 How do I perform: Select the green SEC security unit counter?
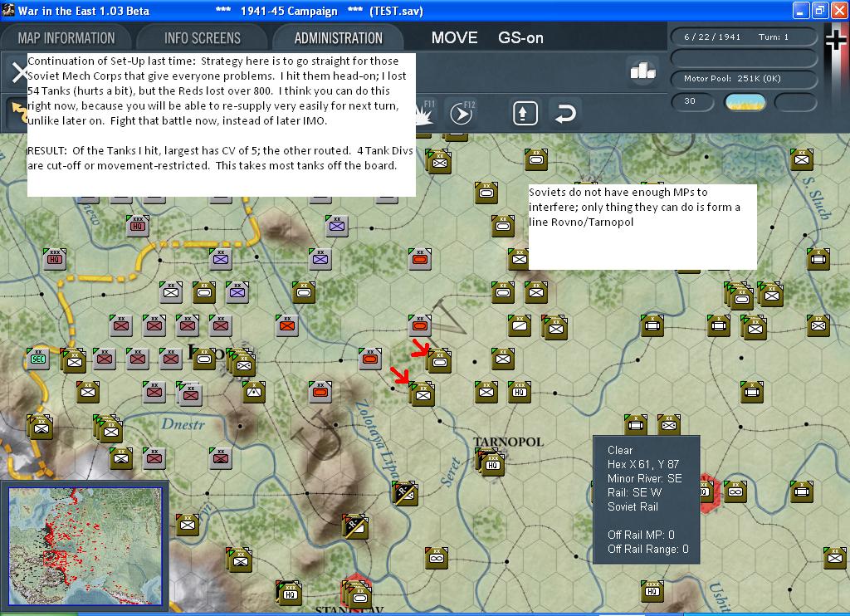[38, 359]
